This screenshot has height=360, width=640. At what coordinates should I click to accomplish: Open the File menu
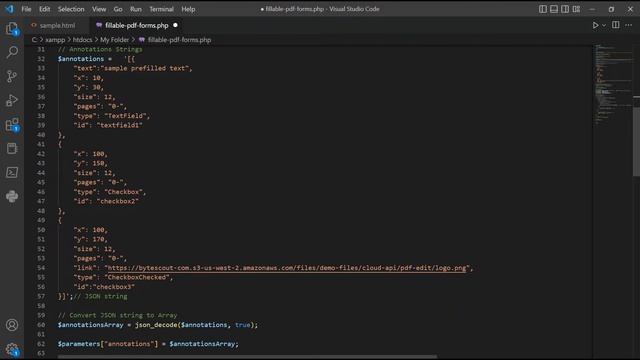click(27, 9)
